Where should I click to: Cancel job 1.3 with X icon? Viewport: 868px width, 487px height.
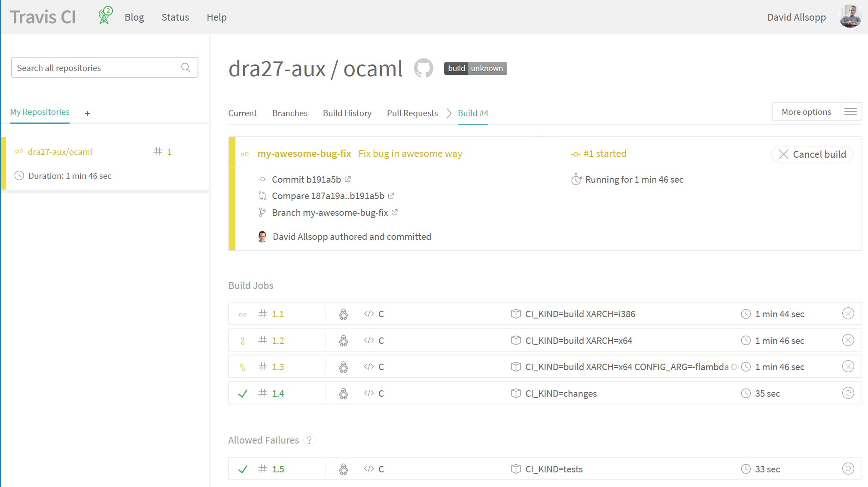848,367
